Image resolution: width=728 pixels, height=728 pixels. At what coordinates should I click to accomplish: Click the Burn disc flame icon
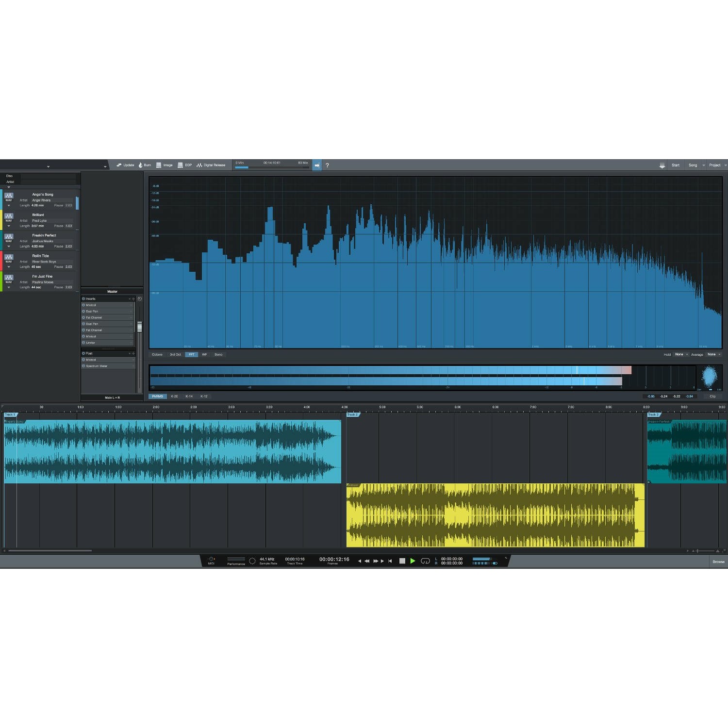pos(141,165)
